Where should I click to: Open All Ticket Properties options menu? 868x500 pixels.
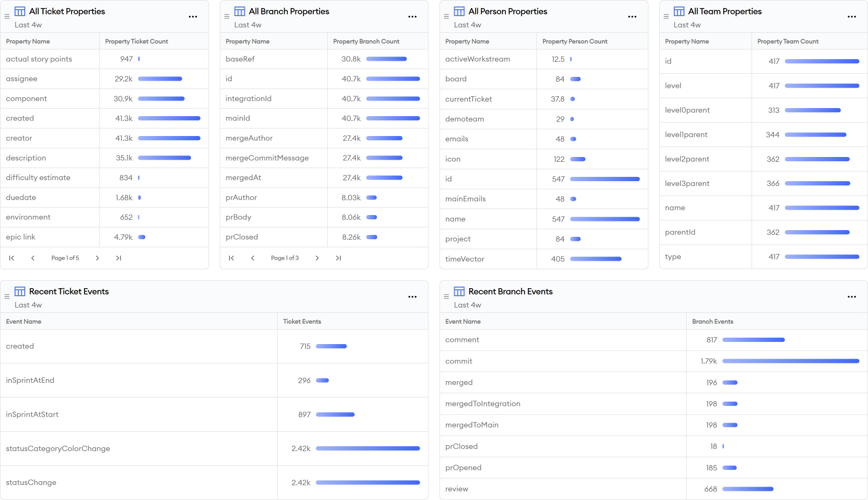pyautogui.click(x=193, y=17)
